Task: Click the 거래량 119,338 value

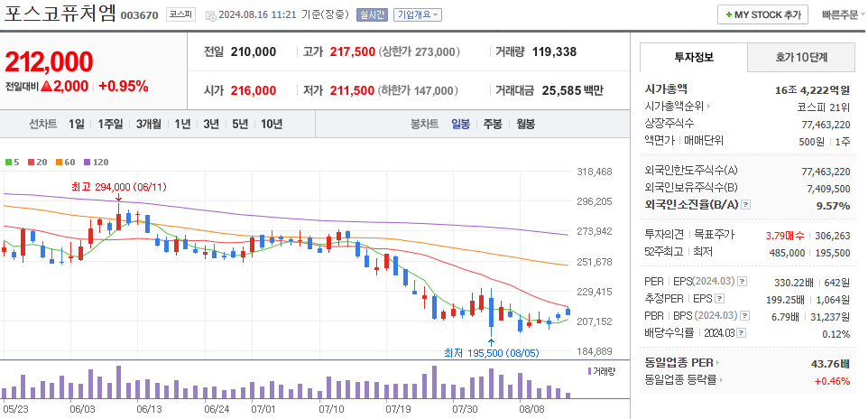Action: pyautogui.click(x=554, y=52)
